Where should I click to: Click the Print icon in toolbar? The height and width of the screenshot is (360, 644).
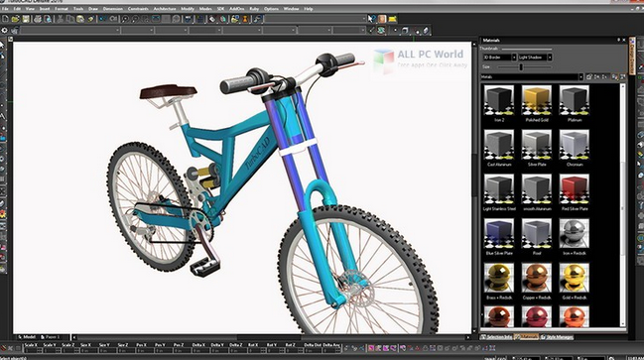point(38,19)
